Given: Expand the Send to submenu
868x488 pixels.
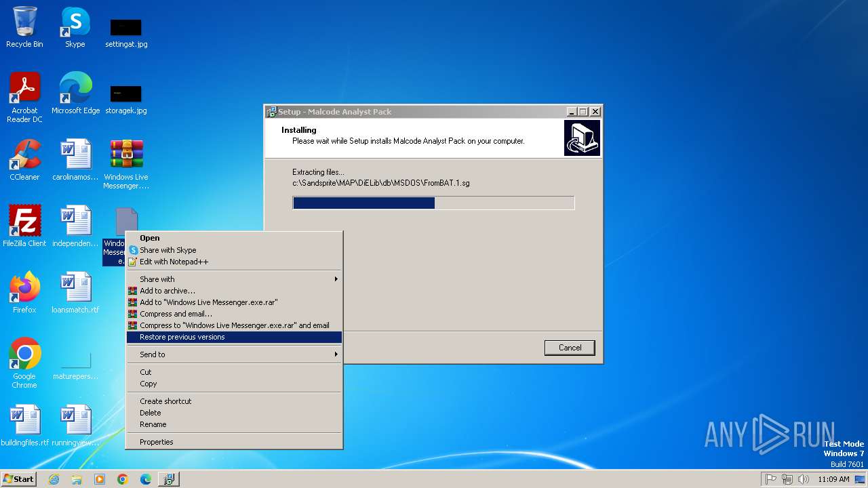Looking at the screenshot, I should coord(234,354).
